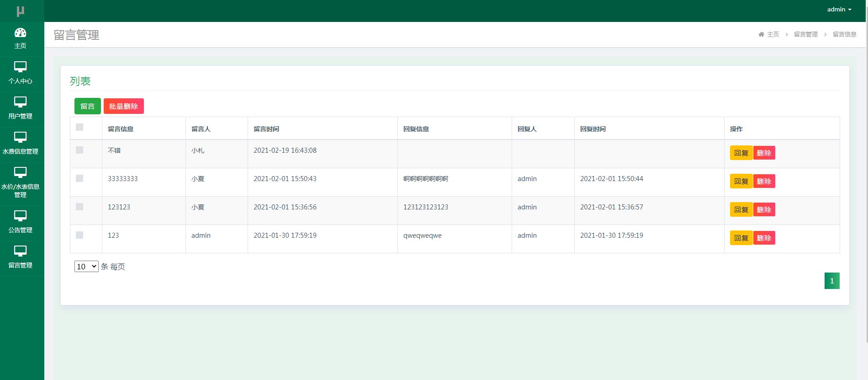The image size is (868, 380).
Task: Click 留言信息 in the breadcrumb
Action: 845,34
